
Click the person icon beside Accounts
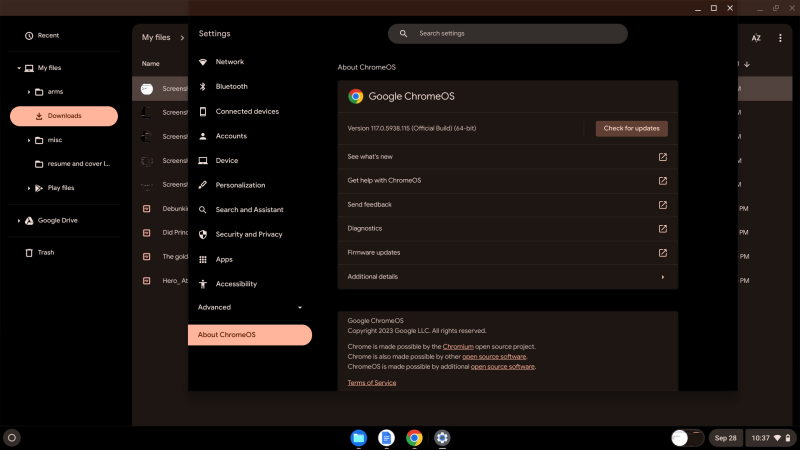click(203, 136)
